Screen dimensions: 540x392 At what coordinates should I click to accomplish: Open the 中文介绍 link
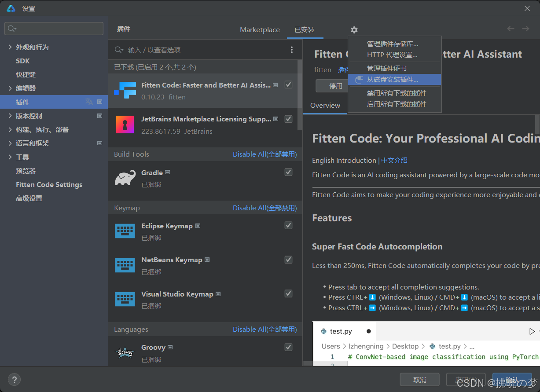(394, 160)
